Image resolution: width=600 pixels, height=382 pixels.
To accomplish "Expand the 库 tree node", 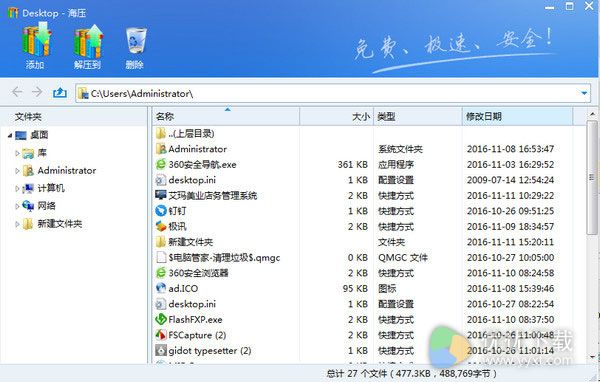I will pyautogui.click(x=17, y=153).
